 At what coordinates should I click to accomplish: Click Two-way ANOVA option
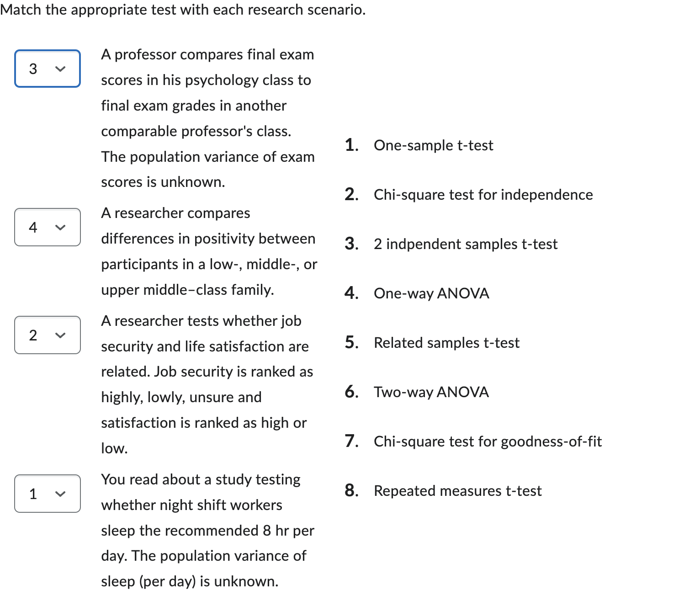tap(431, 392)
